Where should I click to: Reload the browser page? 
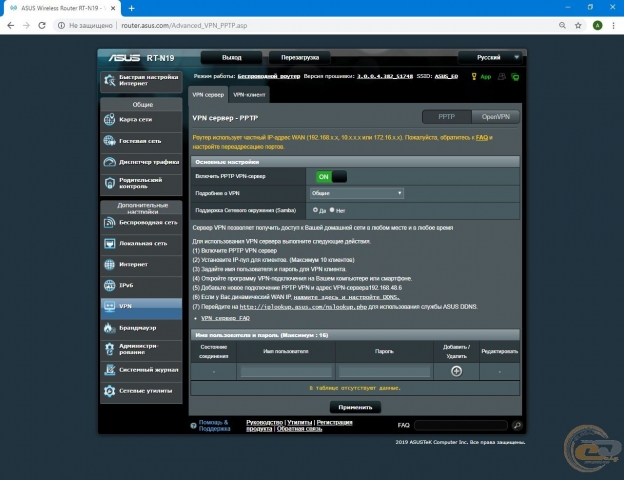tap(42, 25)
